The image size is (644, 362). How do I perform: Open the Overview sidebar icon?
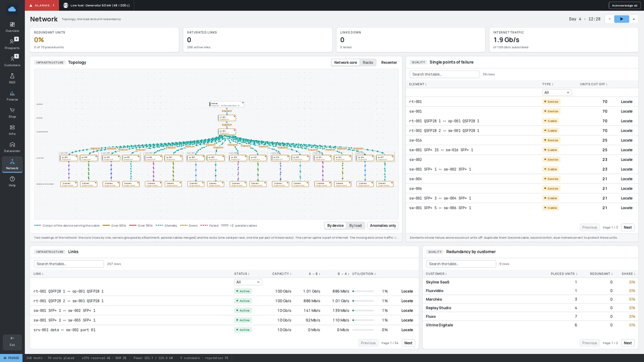coord(12,25)
